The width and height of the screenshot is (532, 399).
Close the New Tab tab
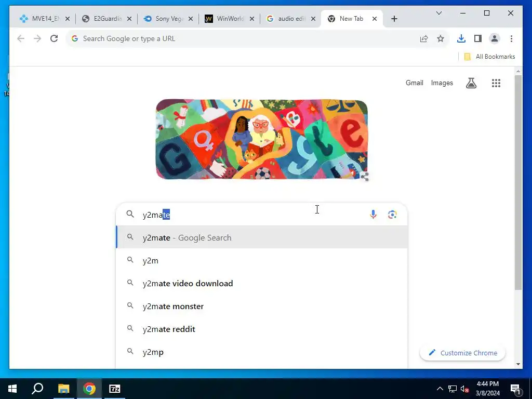pyautogui.click(x=375, y=19)
